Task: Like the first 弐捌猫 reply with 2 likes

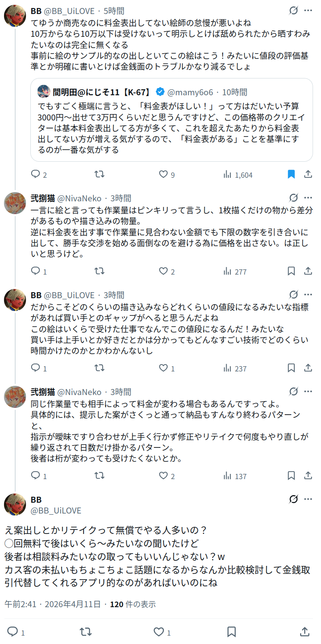Action: tap(163, 271)
